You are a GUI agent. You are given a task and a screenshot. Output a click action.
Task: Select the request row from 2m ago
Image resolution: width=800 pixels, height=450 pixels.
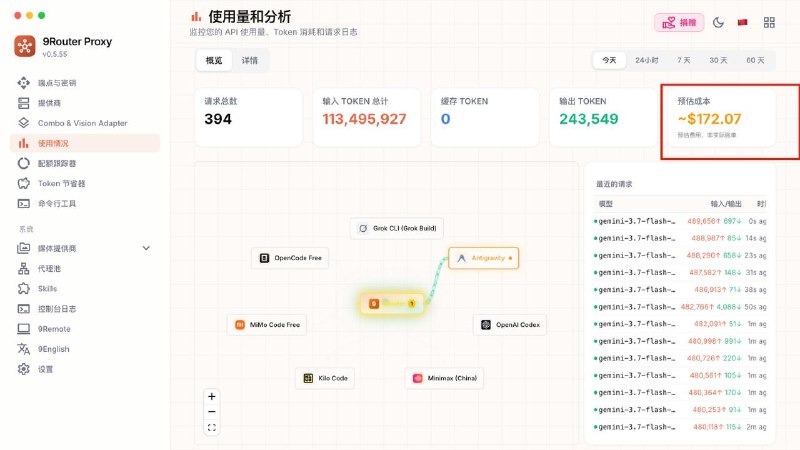click(x=680, y=427)
